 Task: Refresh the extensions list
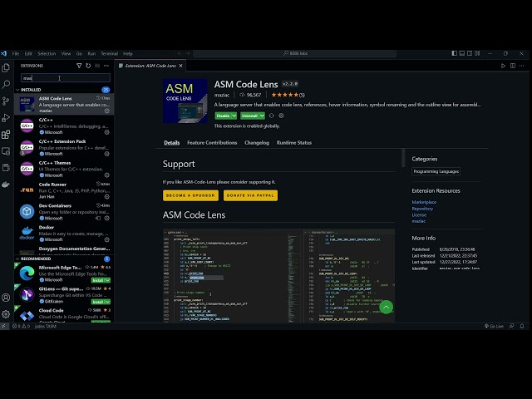pyautogui.click(x=88, y=66)
